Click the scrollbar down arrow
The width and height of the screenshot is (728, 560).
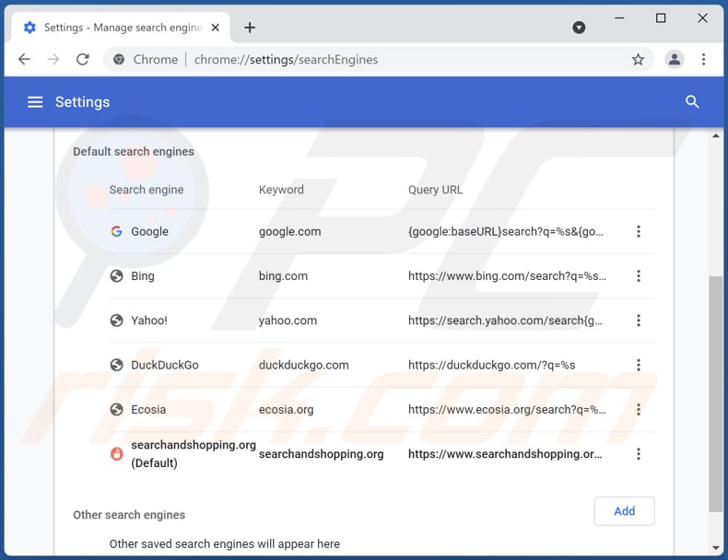pyautogui.click(x=715, y=548)
